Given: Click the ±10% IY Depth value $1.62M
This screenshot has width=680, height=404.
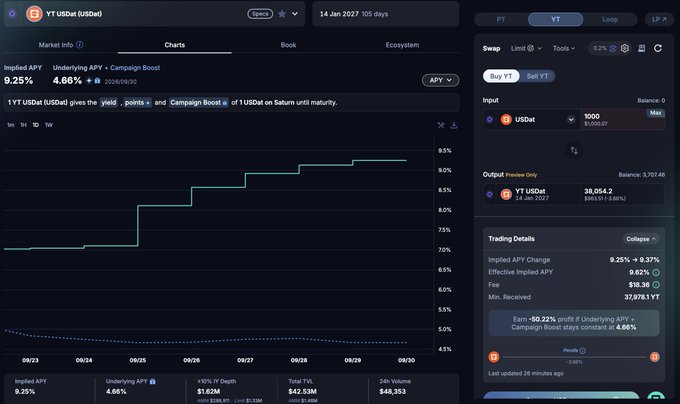Looking at the screenshot, I should pyautogui.click(x=209, y=391).
